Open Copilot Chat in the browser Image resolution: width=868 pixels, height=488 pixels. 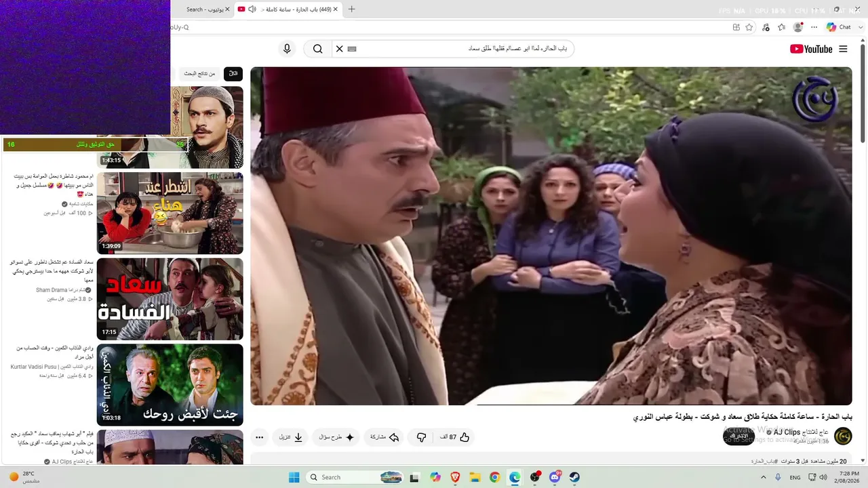pos(839,27)
